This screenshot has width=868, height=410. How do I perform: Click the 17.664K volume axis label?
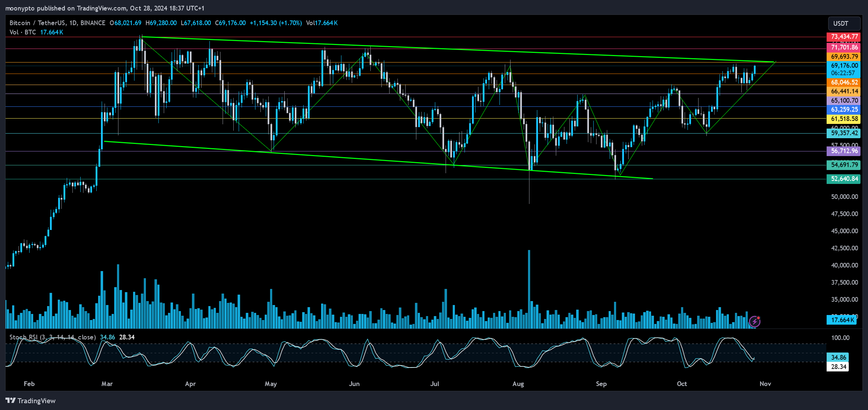pos(842,320)
